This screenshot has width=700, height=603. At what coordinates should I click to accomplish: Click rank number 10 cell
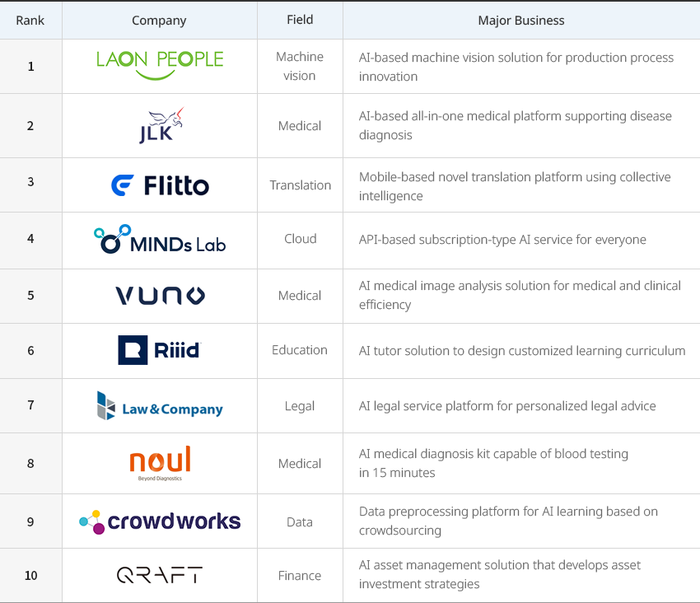point(30,575)
